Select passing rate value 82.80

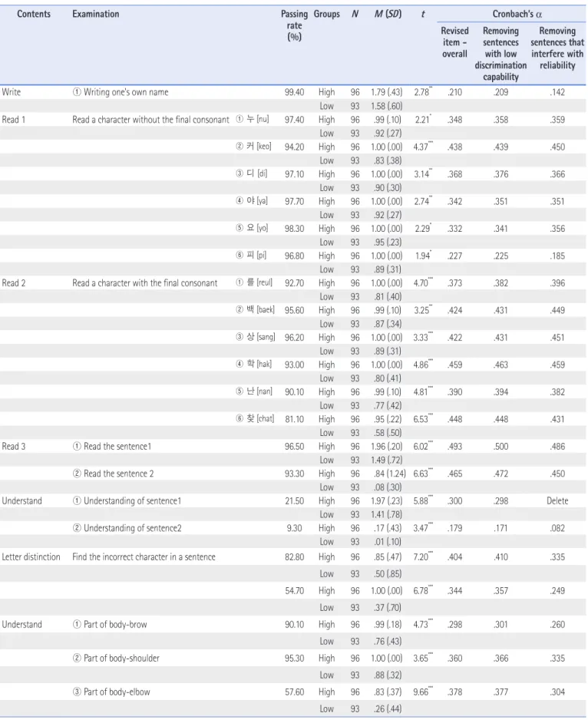(x=294, y=557)
